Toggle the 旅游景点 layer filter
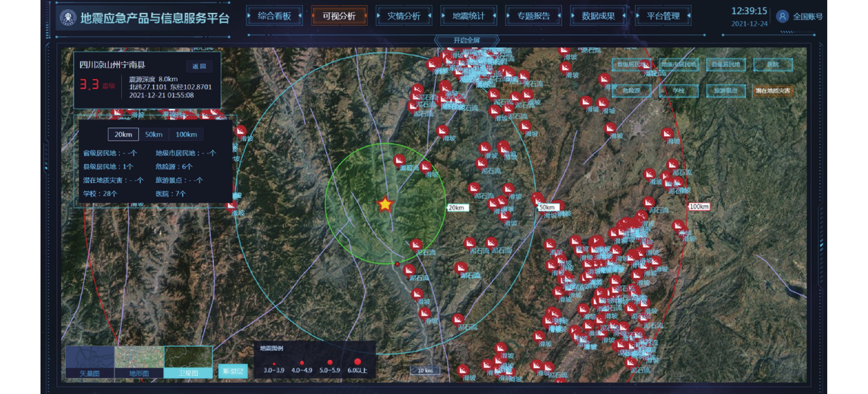 tap(726, 91)
